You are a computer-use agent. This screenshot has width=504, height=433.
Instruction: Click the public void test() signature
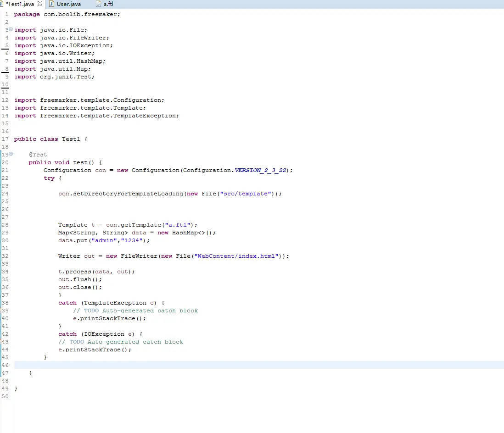pyautogui.click(x=65, y=162)
